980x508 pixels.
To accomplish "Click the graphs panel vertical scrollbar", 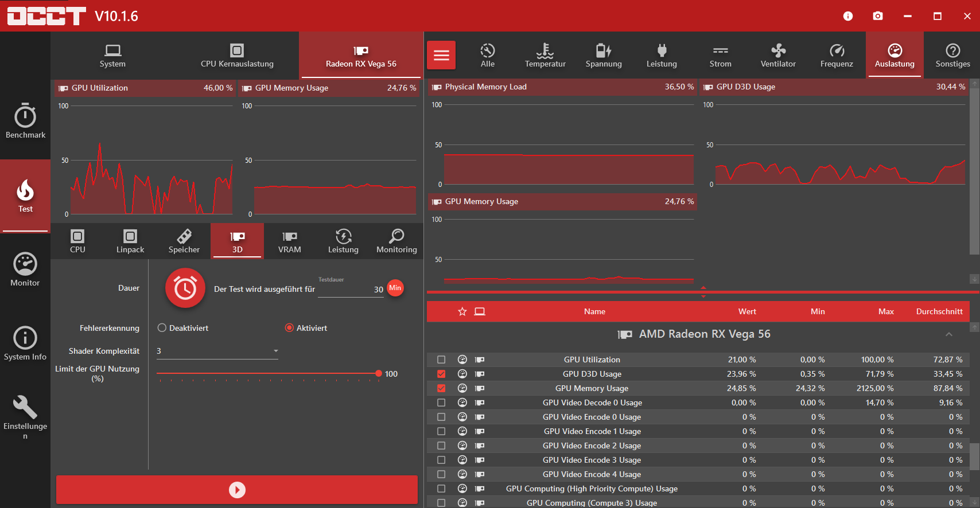I will pyautogui.click(x=974, y=171).
